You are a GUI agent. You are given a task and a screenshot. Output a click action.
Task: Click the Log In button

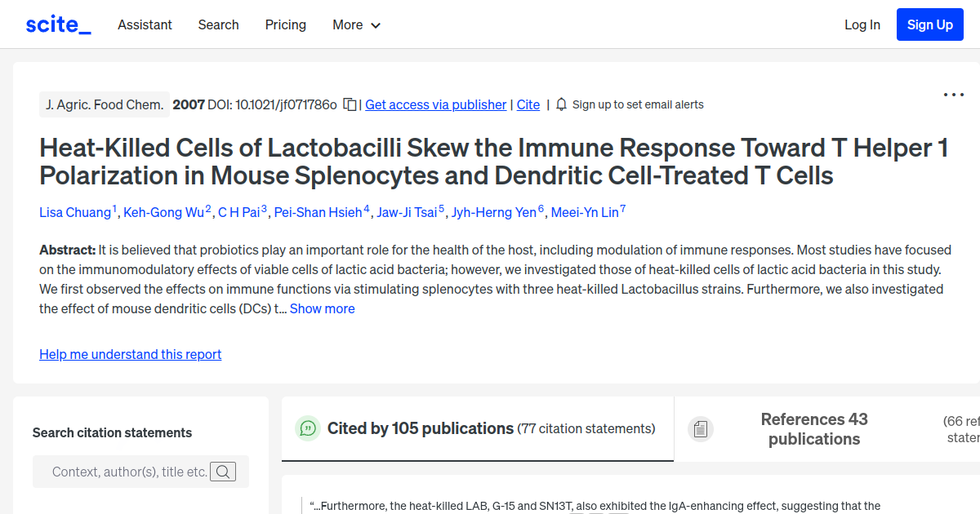(x=862, y=24)
